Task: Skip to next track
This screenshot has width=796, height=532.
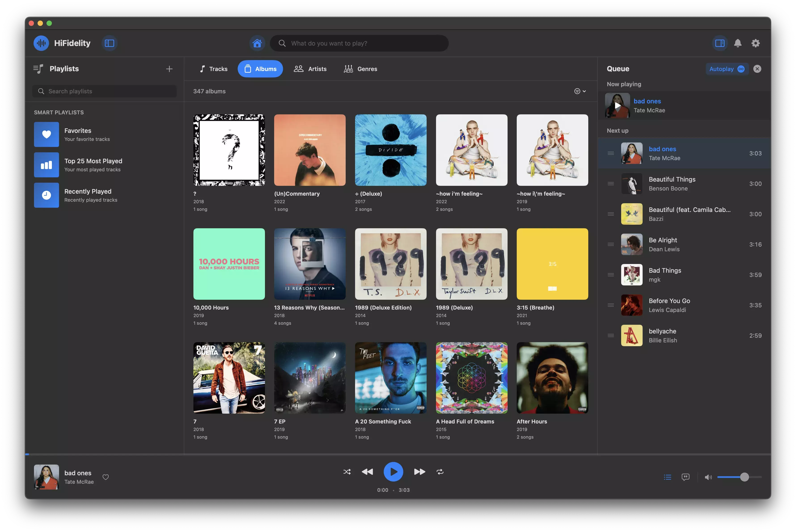Action: point(419,472)
